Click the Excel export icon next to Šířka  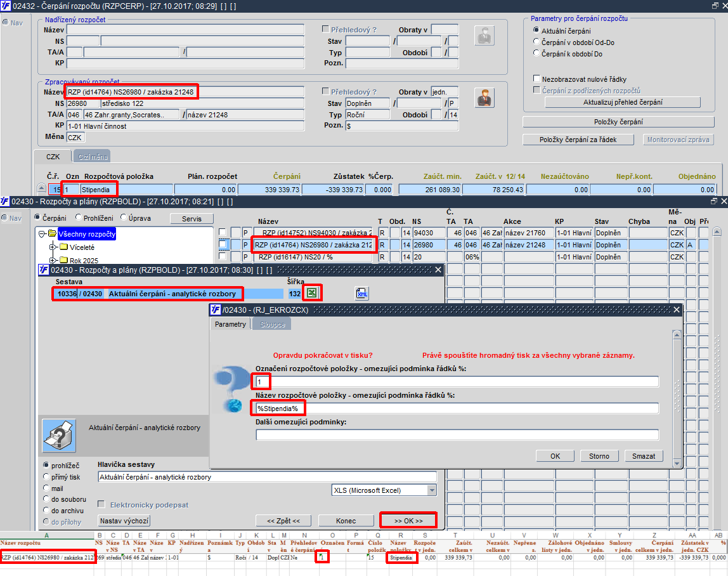(311, 292)
